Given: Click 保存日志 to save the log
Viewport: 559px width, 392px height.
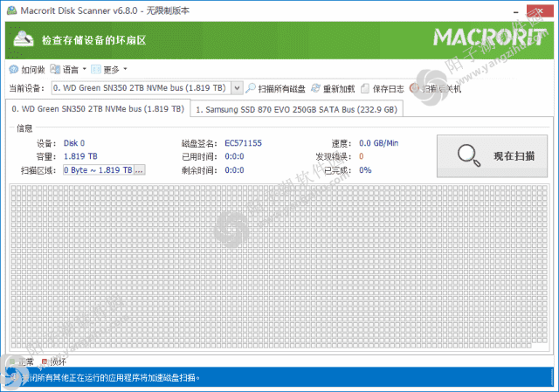Looking at the screenshot, I should [388, 89].
